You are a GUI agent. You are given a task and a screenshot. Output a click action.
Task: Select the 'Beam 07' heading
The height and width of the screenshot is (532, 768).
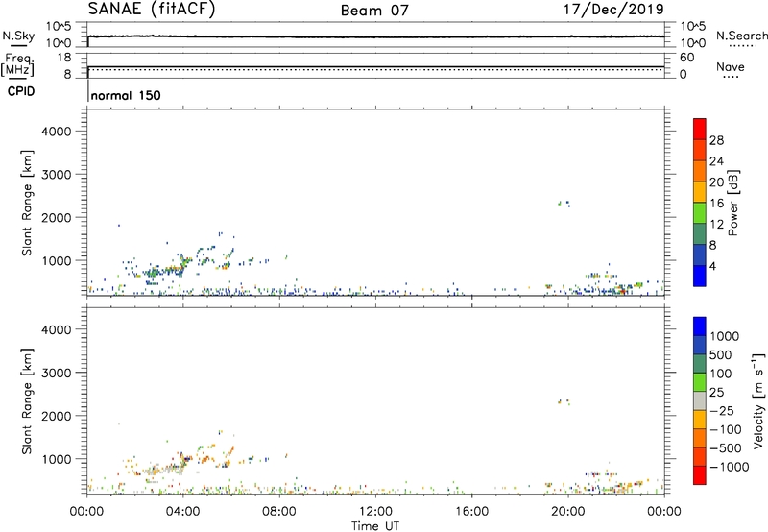(x=374, y=11)
